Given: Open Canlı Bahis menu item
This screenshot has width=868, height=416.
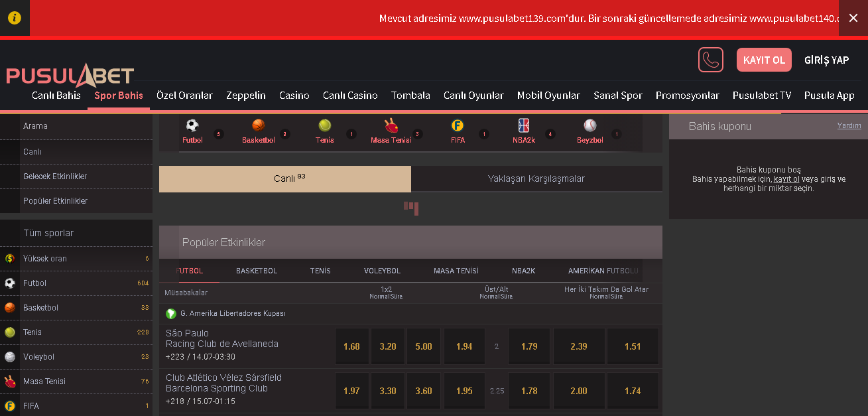Looking at the screenshot, I should pyautogui.click(x=56, y=96).
